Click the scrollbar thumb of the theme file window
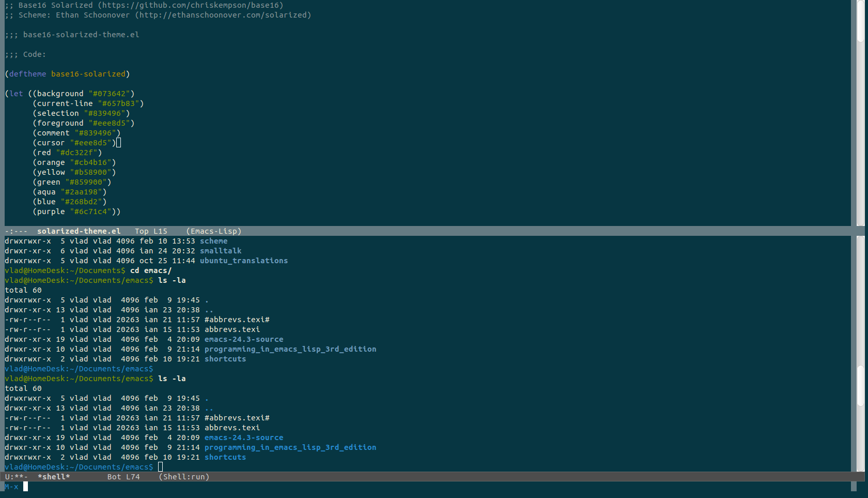The height and width of the screenshot is (498, 868). tap(860, 21)
